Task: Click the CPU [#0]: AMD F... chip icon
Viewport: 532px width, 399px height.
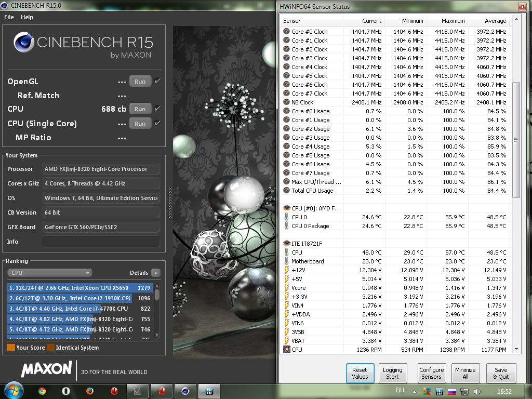Action: [x=287, y=208]
